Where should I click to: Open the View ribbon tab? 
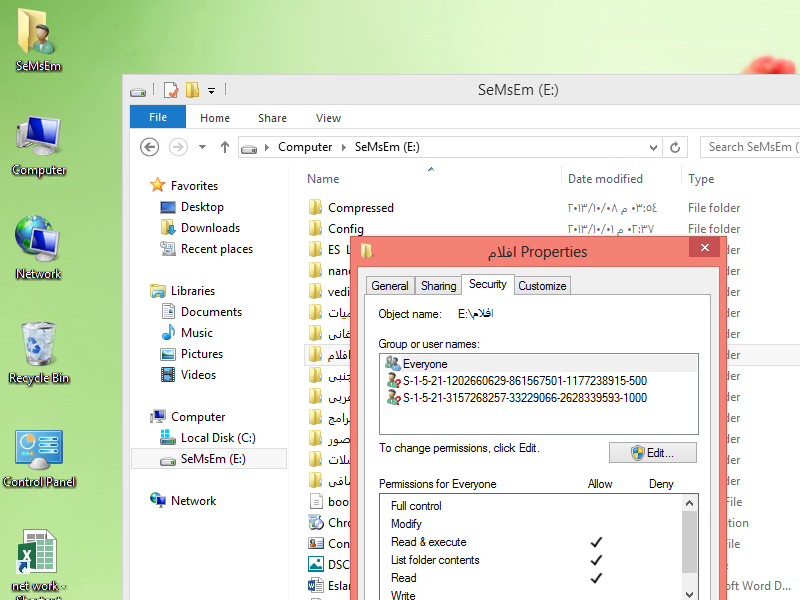click(328, 118)
